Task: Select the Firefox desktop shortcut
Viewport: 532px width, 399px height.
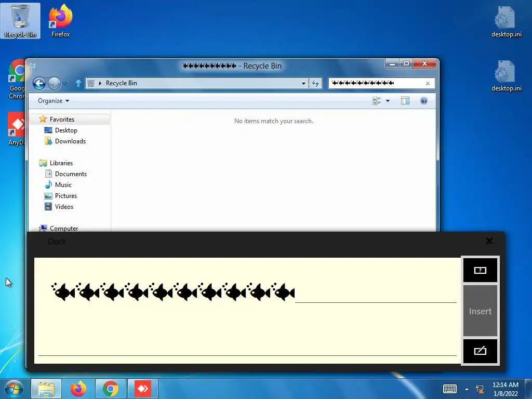Action: pyautogui.click(x=60, y=21)
